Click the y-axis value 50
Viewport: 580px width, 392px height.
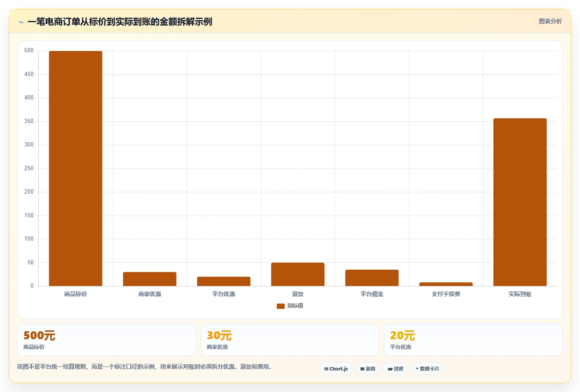tap(30, 263)
